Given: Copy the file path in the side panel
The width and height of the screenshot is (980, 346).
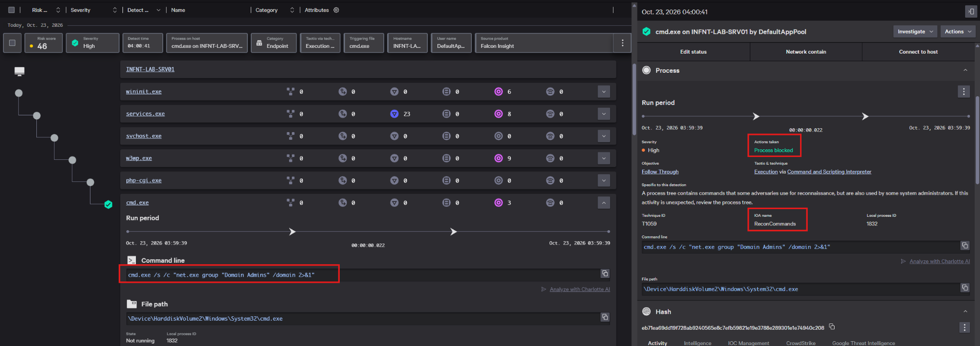Looking at the screenshot, I should [965, 288].
